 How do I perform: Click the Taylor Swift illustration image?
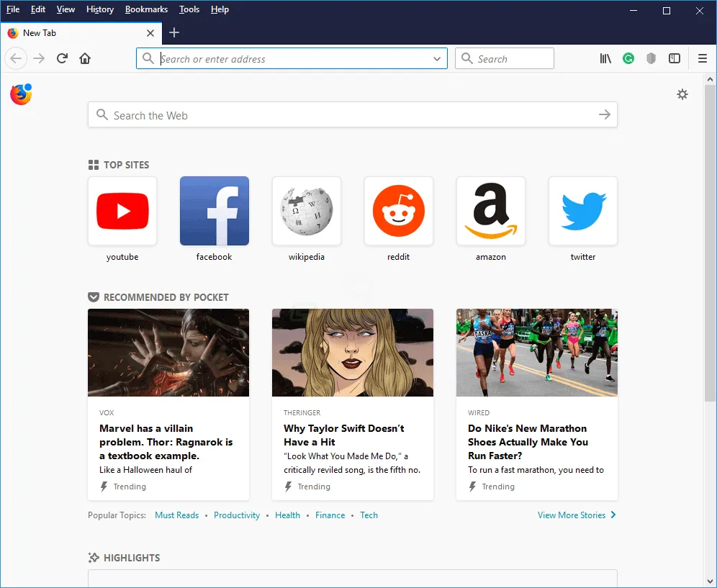tap(353, 353)
